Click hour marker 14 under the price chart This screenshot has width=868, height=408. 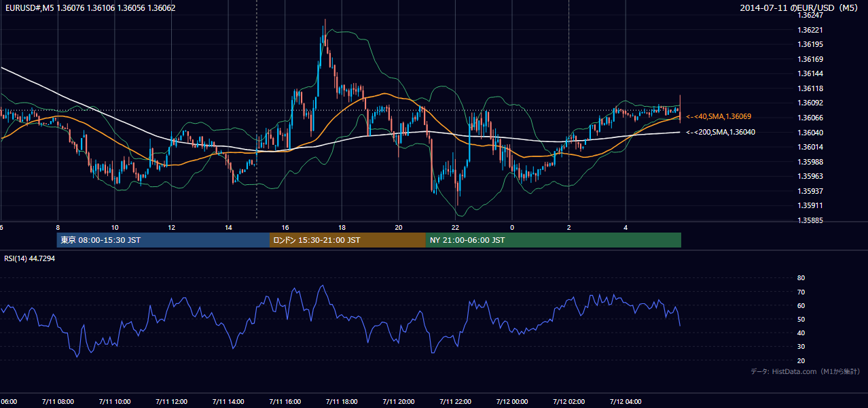[228, 227]
